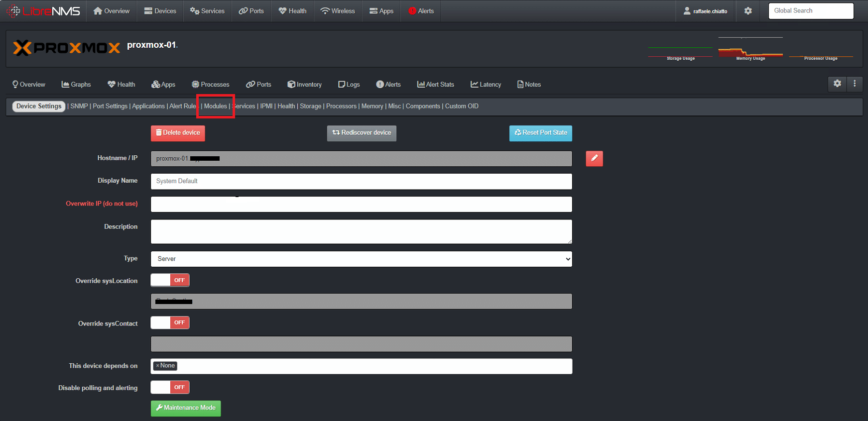Viewport: 868px width, 421px height.
Task: Switch to device Graphs tab
Action: tap(76, 85)
